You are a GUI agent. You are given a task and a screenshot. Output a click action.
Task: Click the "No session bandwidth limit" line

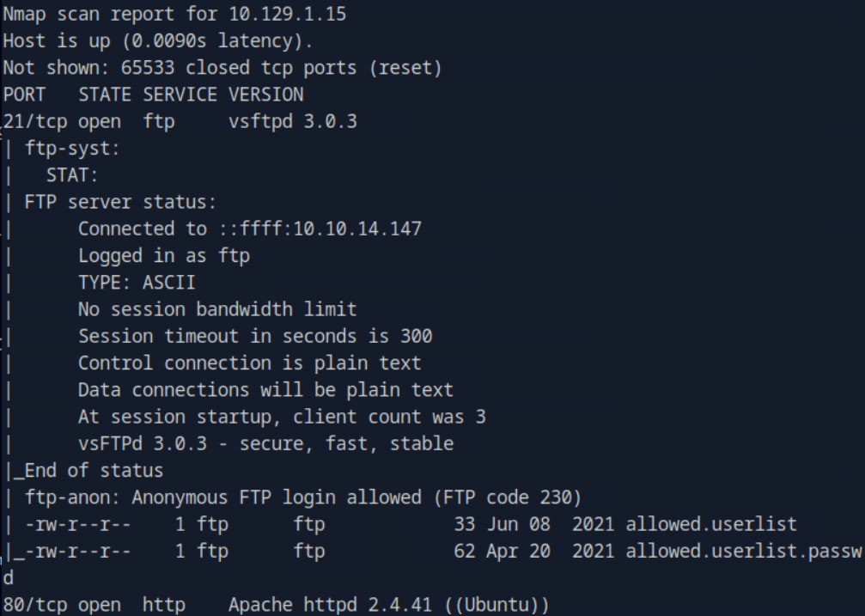pyautogui.click(x=216, y=309)
